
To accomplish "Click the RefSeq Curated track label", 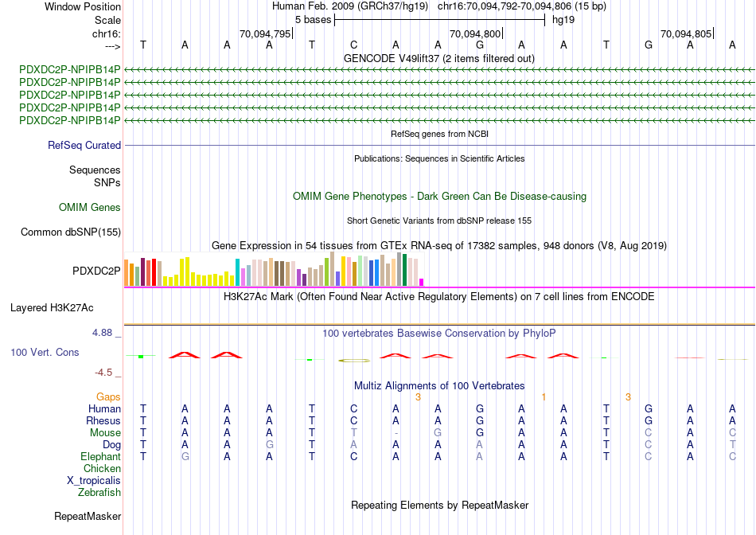I will tap(84, 145).
